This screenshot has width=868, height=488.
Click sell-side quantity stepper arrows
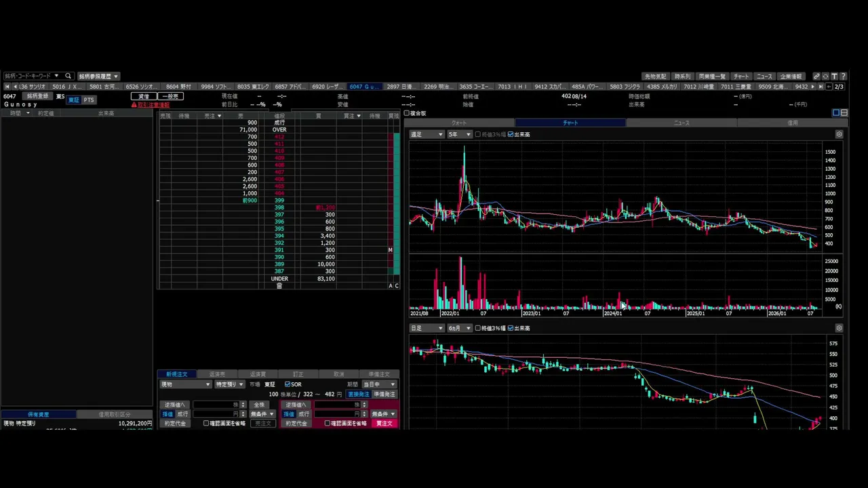coord(243,405)
